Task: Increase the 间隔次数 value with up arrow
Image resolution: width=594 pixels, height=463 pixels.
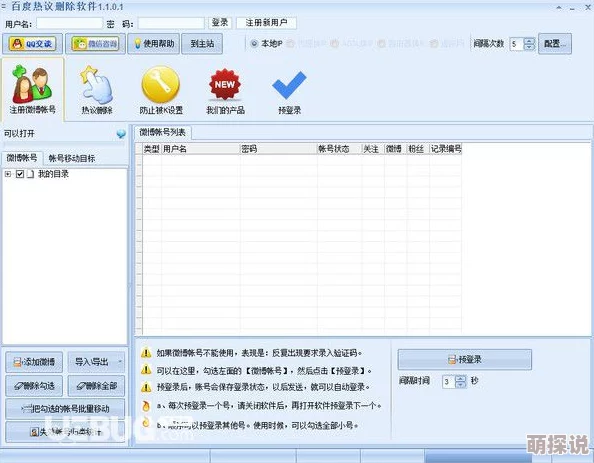Action: click(529, 41)
